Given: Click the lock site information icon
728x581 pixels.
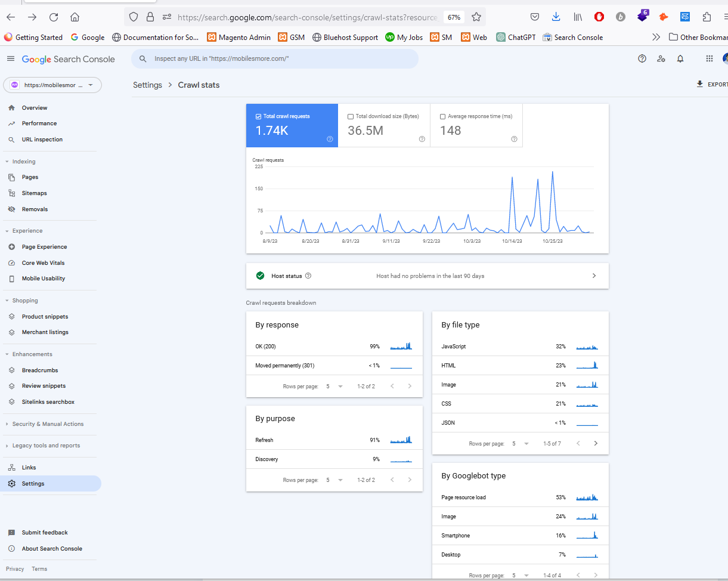Looking at the screenshot, I should click(150, 17).
